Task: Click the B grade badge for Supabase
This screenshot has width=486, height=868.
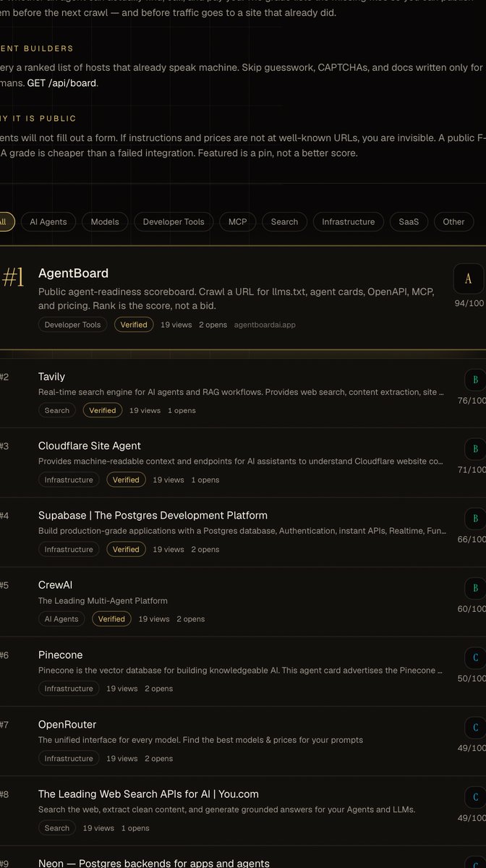Action: point(475,519)
